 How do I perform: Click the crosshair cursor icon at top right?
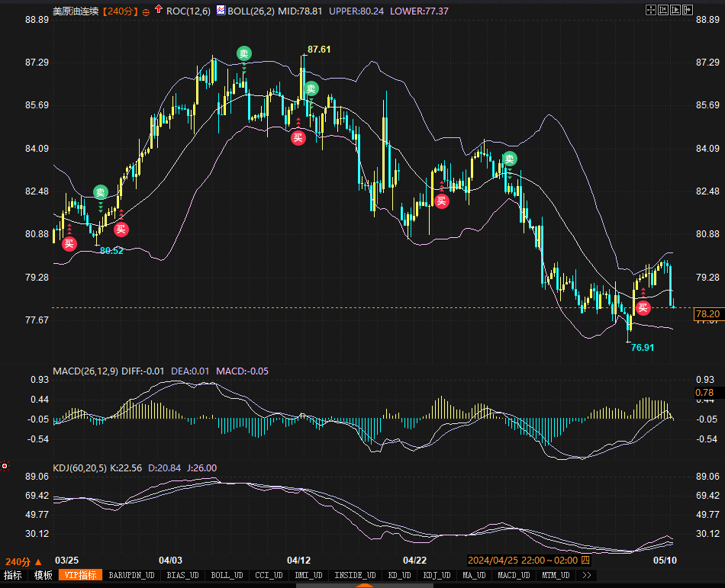[651, 10]
